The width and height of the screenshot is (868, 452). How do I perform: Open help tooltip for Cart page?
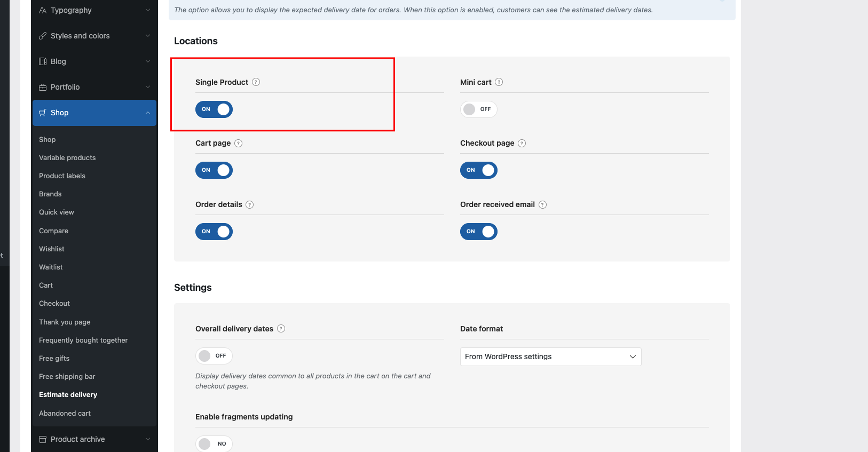[x=239, y=143]
